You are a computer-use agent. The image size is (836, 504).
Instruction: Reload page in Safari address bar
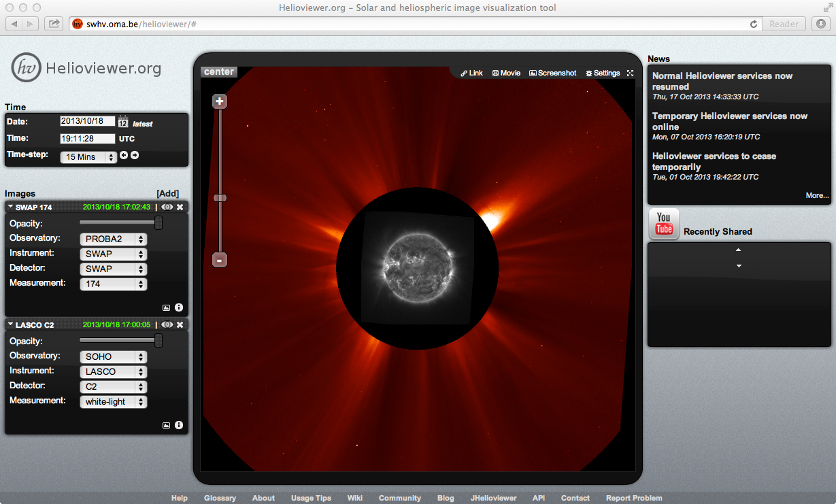tap(753, 24)
